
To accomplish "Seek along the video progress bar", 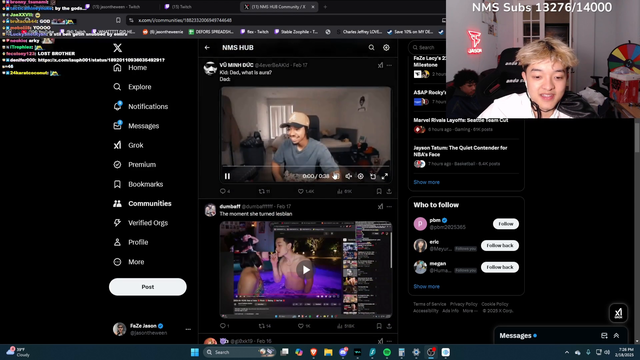I will [306, 167].
